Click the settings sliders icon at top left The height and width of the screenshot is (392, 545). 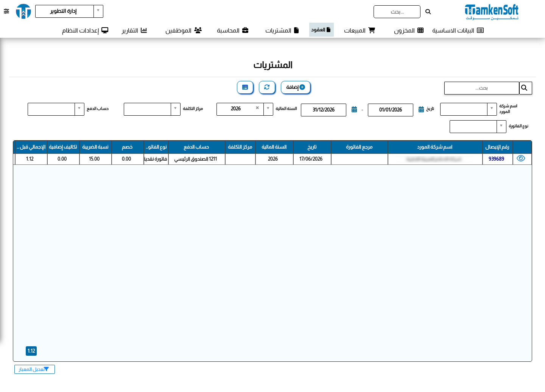tap(6, 11)
